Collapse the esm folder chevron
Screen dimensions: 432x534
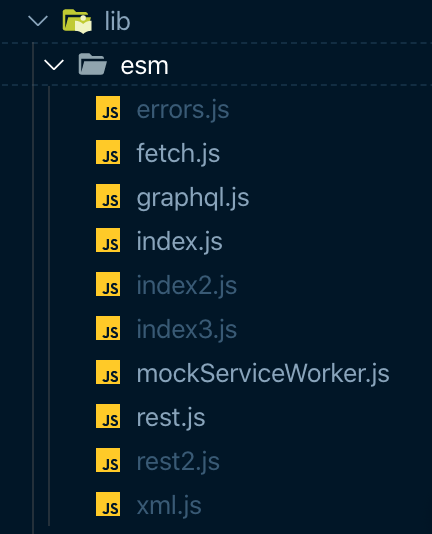[54, 65]
